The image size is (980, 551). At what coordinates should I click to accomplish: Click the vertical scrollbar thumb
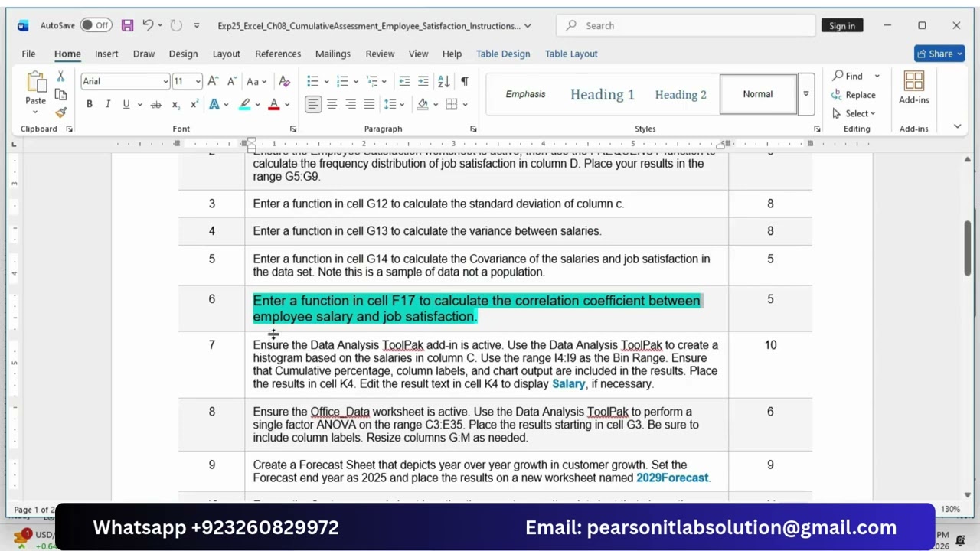pyautogui.click(x=968, y=248)
